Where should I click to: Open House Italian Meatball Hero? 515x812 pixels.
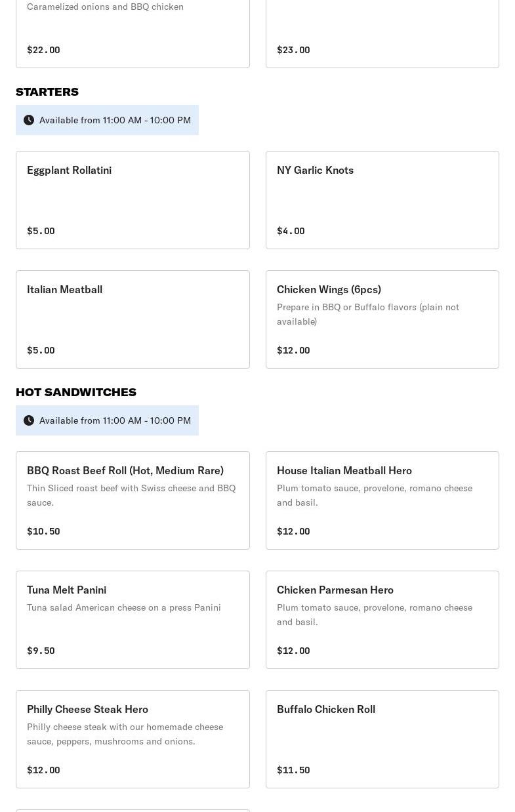point(382,500)
